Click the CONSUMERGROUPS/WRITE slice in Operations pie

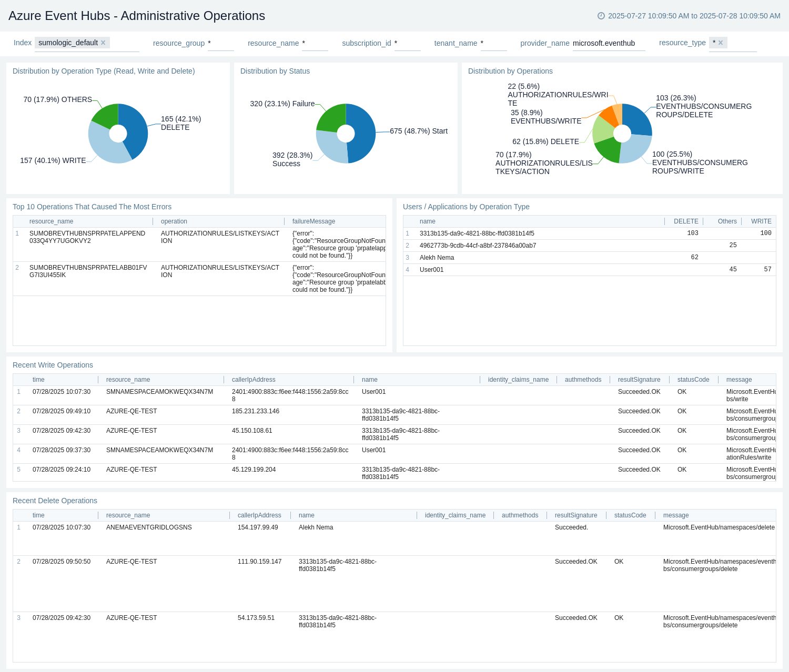pos(636,149)
